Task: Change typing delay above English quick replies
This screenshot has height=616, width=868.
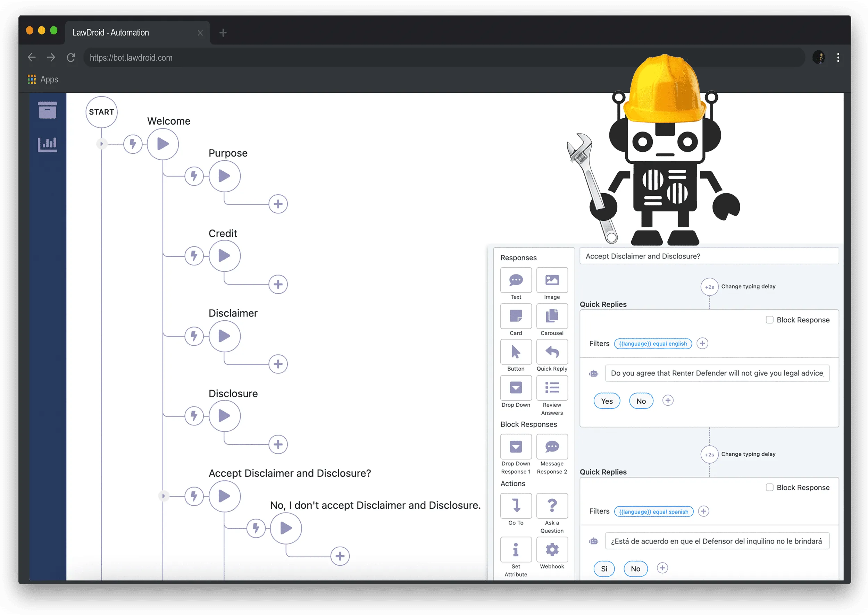Action: pyautogui.click(x=709, y=287)
